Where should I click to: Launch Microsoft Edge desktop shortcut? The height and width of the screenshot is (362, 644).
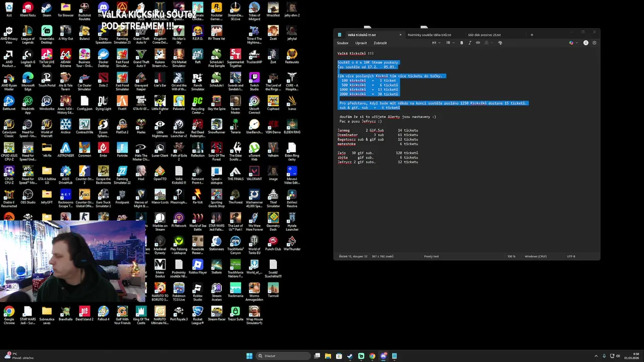click(x=28, y=80)
